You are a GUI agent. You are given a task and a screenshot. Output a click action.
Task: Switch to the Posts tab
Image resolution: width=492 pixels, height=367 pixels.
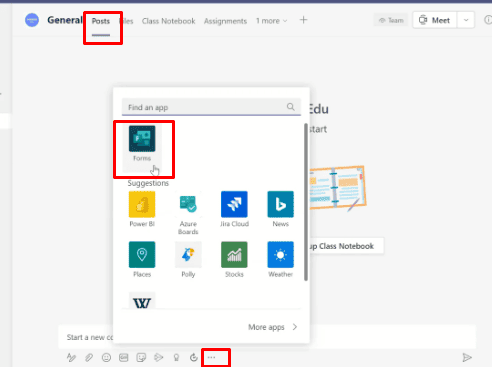click(101, 21)
